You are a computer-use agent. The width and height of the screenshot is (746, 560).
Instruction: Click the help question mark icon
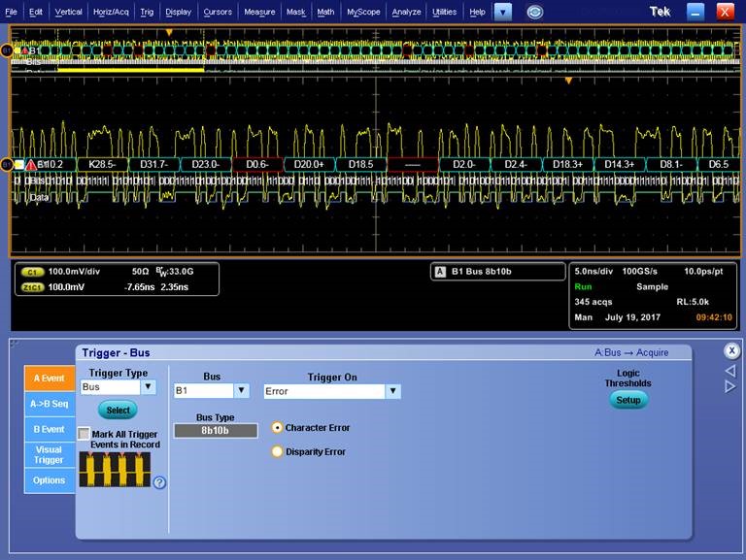point(159,482)
